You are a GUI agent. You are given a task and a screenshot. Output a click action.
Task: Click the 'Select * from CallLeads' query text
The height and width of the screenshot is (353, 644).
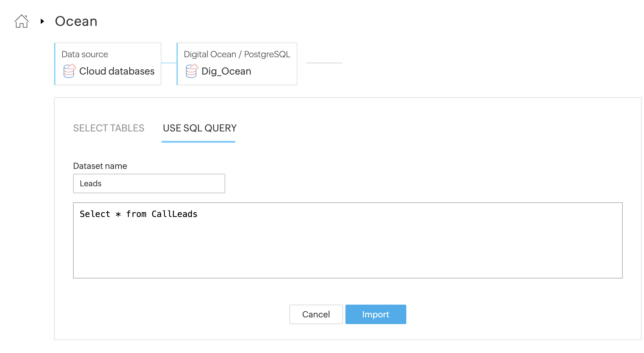pos(138,214)
